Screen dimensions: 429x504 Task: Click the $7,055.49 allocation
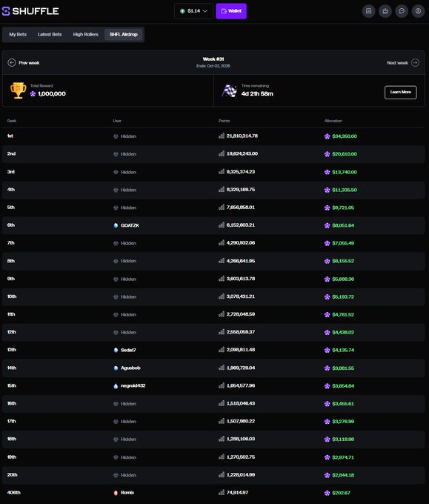343,243
